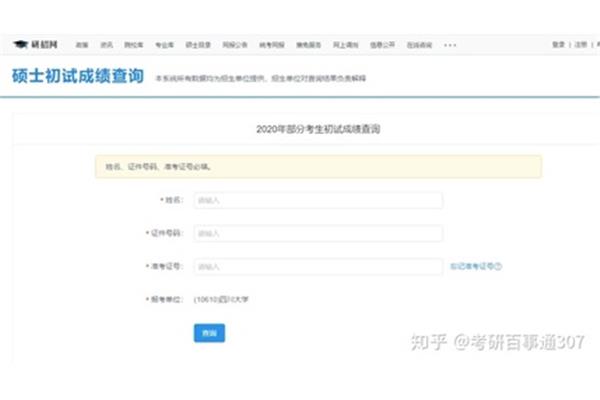Viewport: 600px width, 400px height.
Task: Go to 专业库 in navigation bar
Action: point(165,45)
